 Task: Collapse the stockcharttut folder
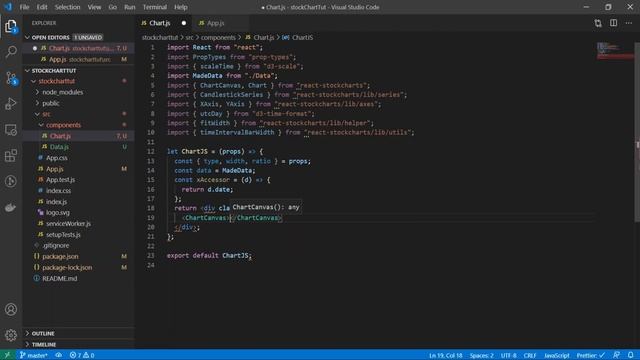pos(34,81)
